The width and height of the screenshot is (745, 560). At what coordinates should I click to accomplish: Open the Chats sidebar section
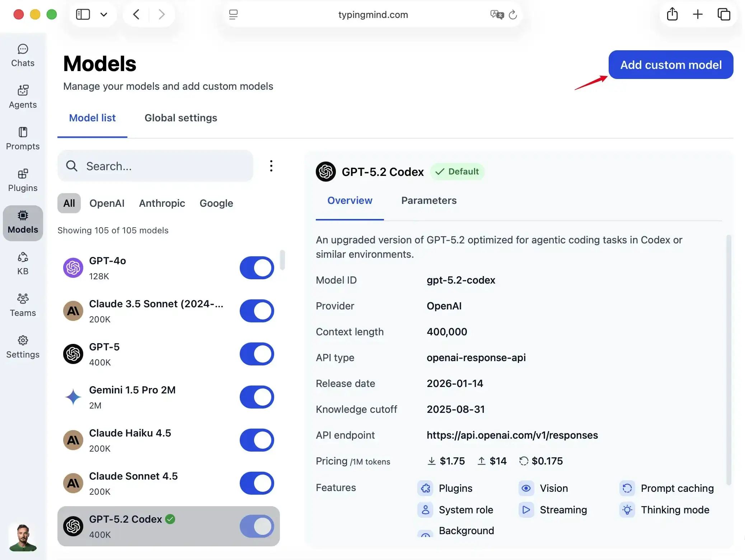[23, 56]
